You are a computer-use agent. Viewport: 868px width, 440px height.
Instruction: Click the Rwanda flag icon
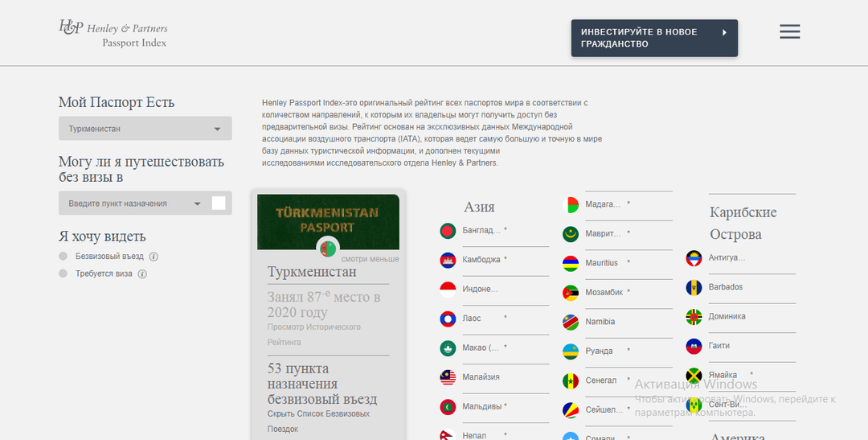[571, 352]
